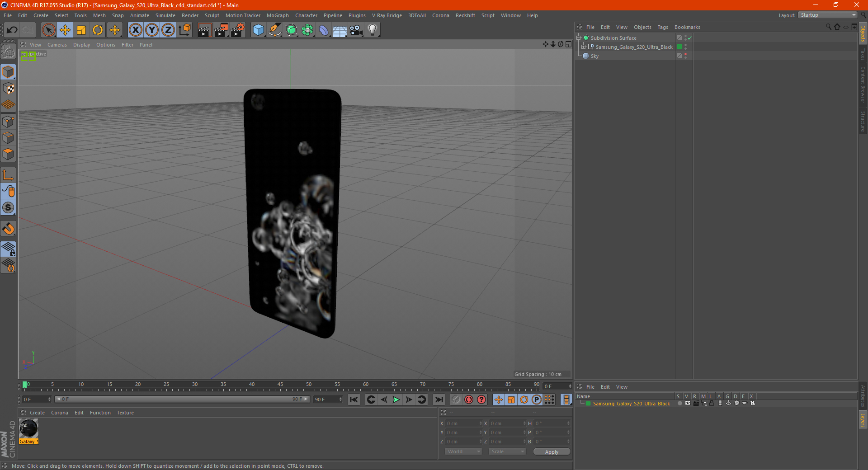Switch to Texture mode in left toolbar

[8, 89]
